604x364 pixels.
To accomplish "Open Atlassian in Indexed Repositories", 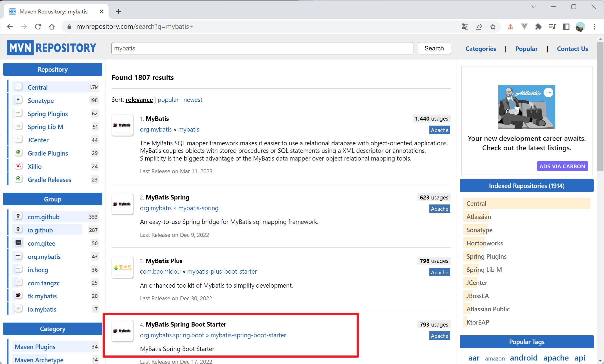I will coord(479,217).
